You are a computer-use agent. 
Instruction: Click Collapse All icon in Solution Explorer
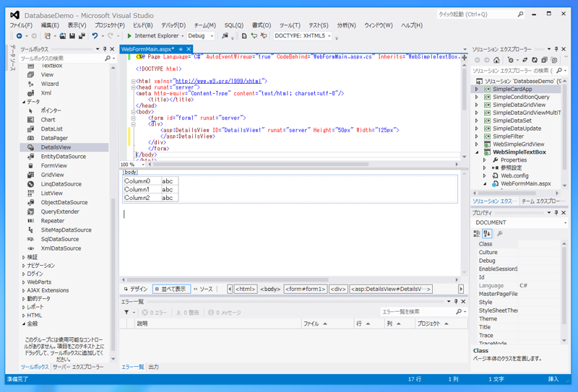coord(545,60)
